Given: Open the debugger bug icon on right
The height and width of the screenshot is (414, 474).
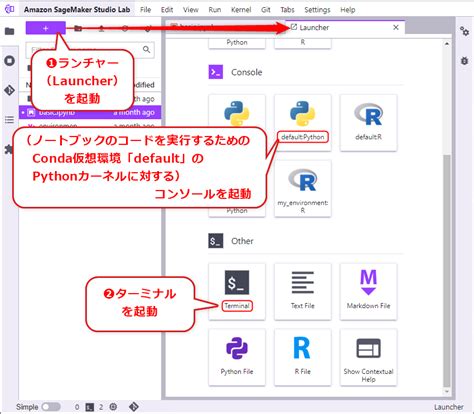Looking at the screenshot, I should click(x=464, y=61).
